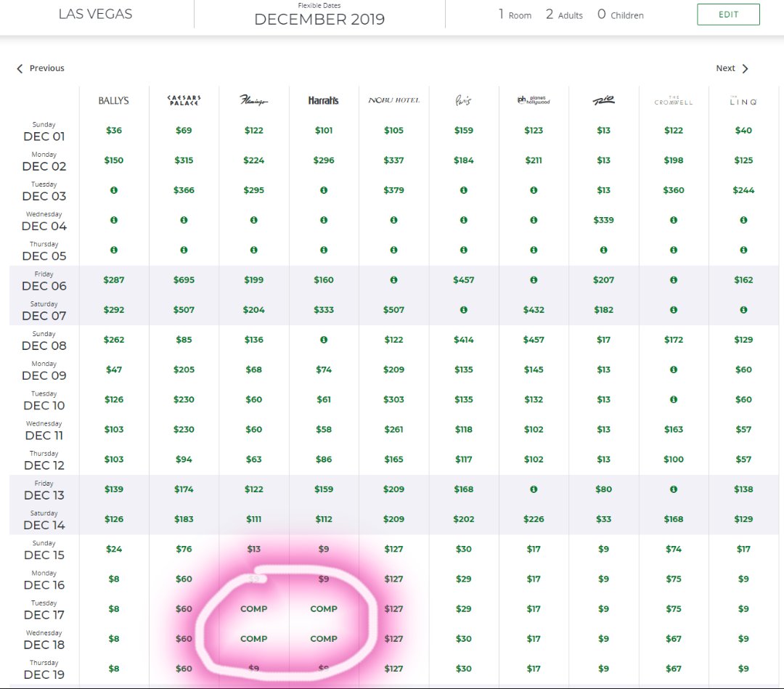Select Rio $339 rate on Dec 04

[603, 220]
